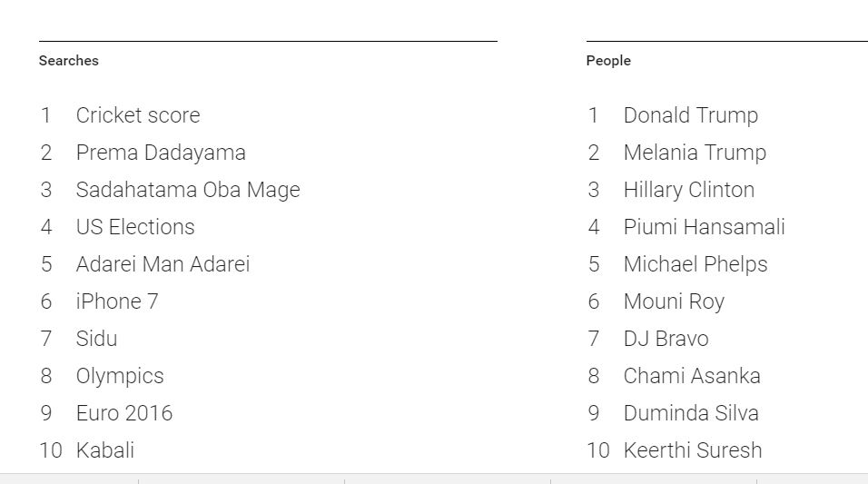Viewport: 868px width, 484px height.
Task: Open the Cricket score search entry
Action: point(138,115)
